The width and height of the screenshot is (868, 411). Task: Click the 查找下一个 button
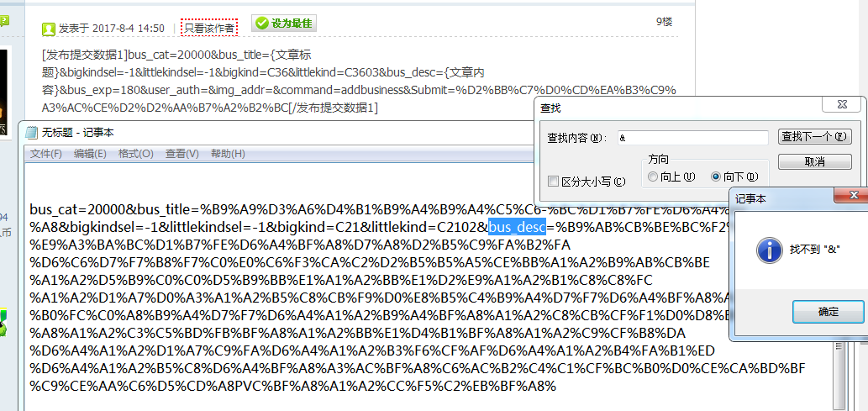(x=814, y=137)
